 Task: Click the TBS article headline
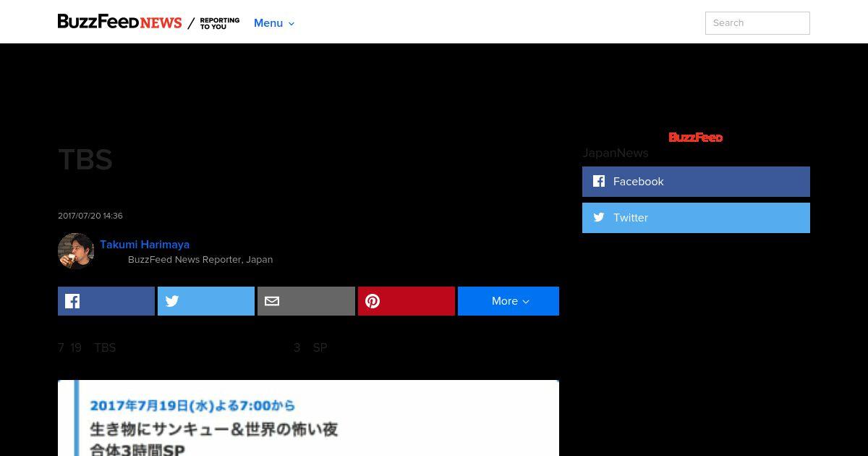[x=85, y=160]
